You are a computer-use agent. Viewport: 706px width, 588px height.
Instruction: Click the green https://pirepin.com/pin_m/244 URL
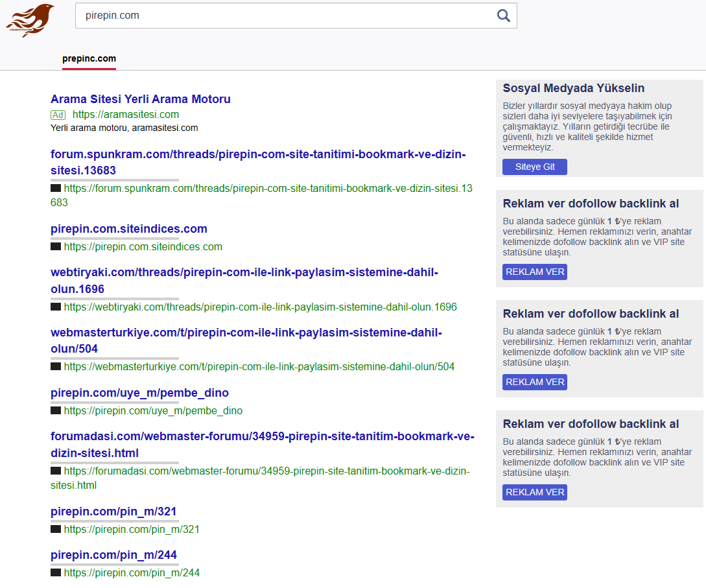(x=132, y=572)
